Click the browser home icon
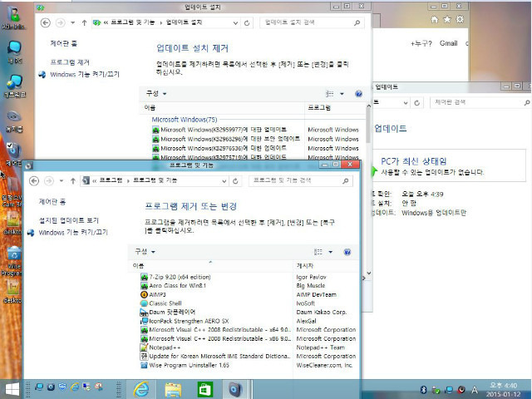The width and height of the screenshot is (532, 399). pyautogui.click(x=435, y=19)
